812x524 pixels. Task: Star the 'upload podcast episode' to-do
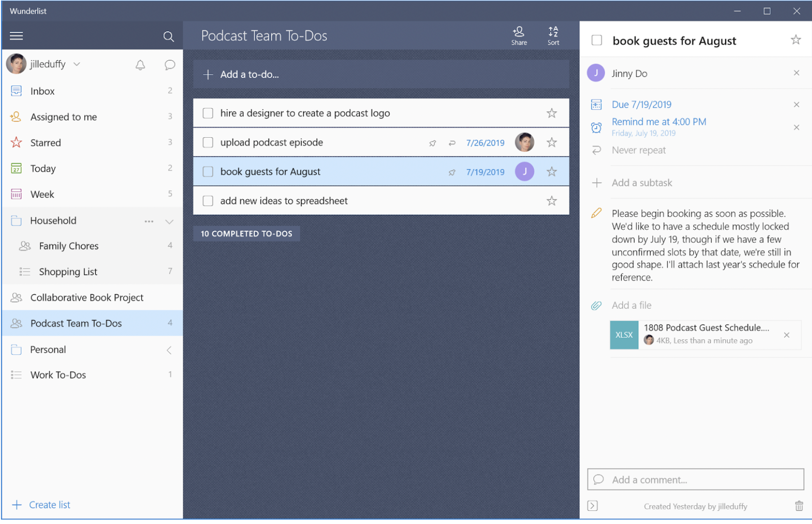click(x=552, y=143)
